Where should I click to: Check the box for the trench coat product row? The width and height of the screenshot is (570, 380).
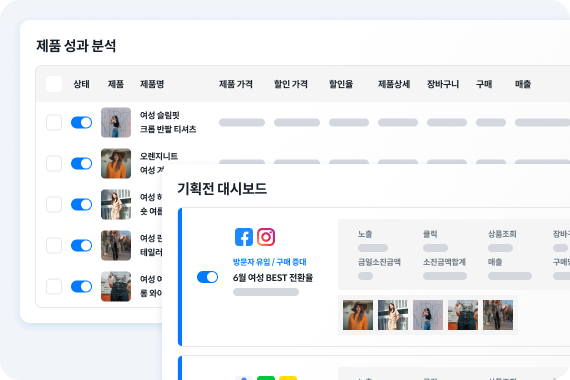click(54, 204)
